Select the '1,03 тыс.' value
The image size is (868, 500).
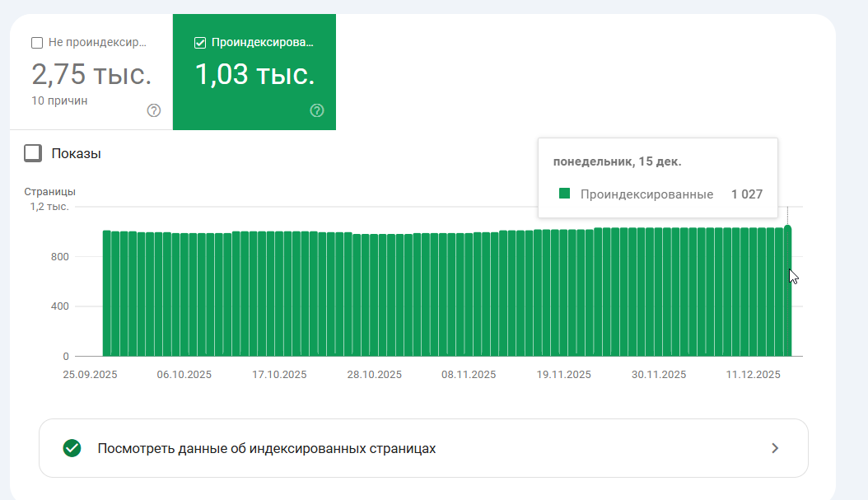pyautogui.click(x=254, y=74)
